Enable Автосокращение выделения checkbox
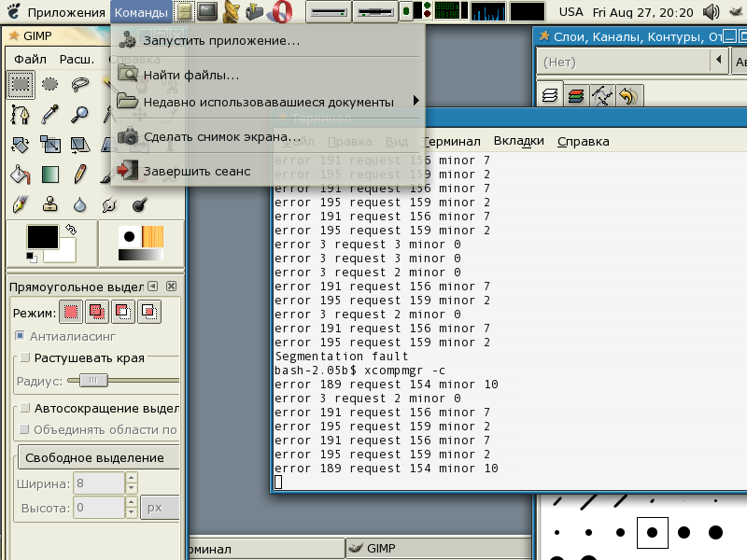This screenshot has height=560, width=747. 25,408
